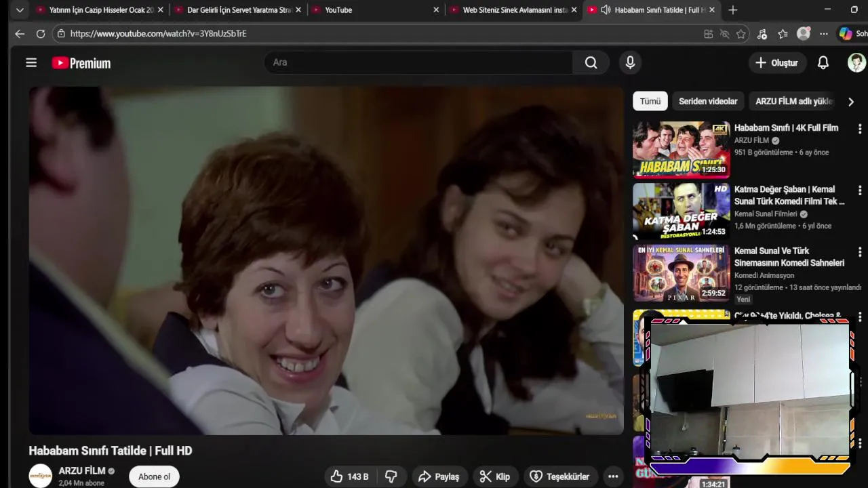
Task: Open the favorites list icon
Action: [x=783, y=34]
